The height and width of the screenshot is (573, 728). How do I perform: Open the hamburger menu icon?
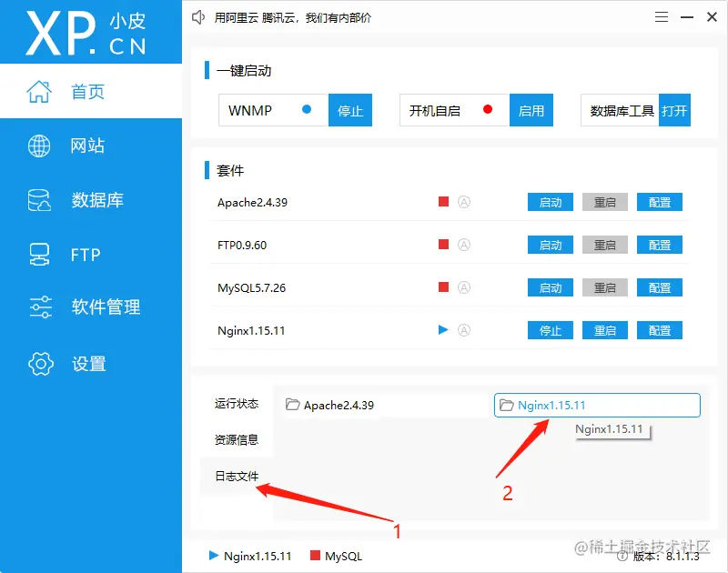662,17
